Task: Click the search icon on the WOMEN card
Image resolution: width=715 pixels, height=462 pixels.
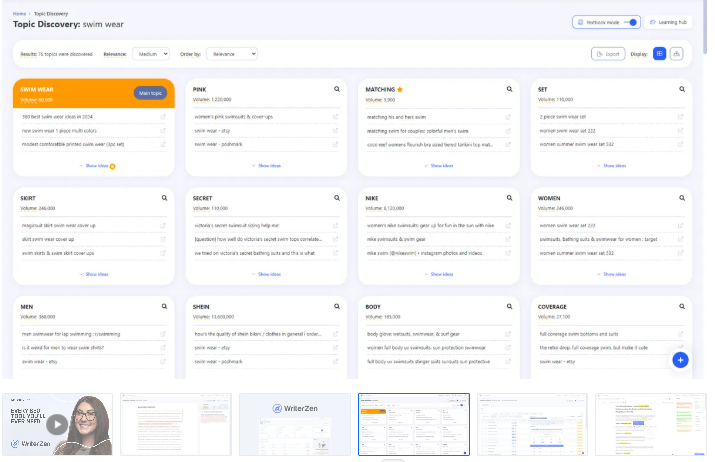Action: click(682, 198)
